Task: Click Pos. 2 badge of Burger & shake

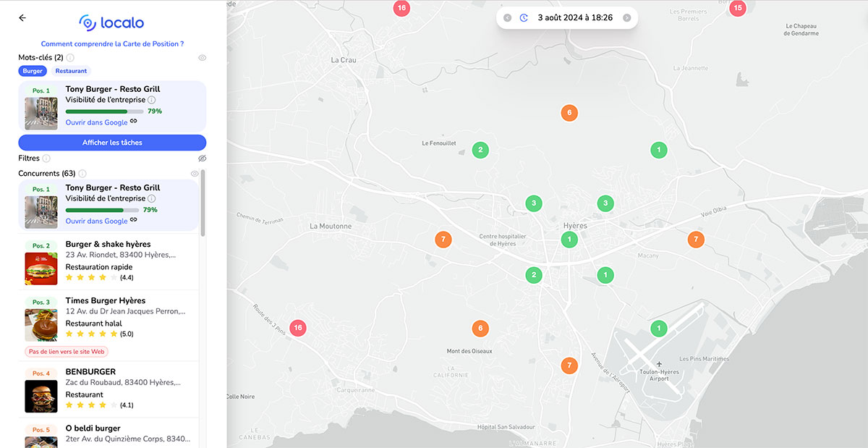Action: pos(41,246)
